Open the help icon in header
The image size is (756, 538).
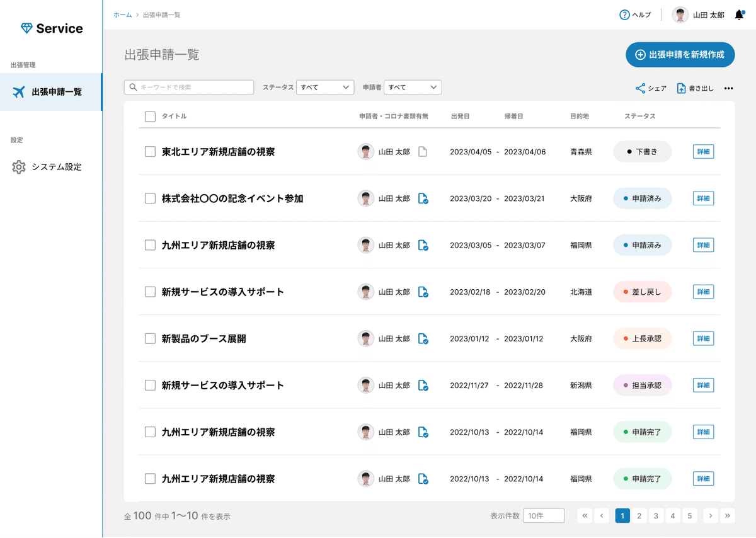[x=624, y=14]
